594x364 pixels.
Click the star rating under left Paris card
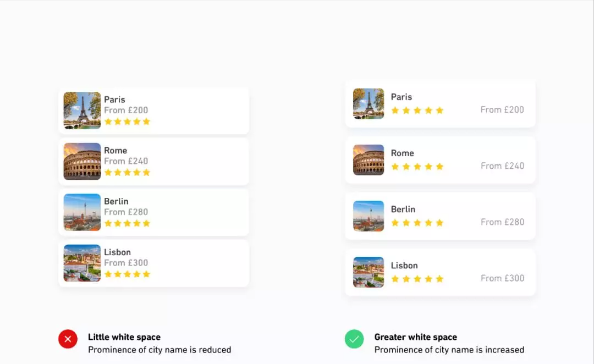click(x=127, y=122)
